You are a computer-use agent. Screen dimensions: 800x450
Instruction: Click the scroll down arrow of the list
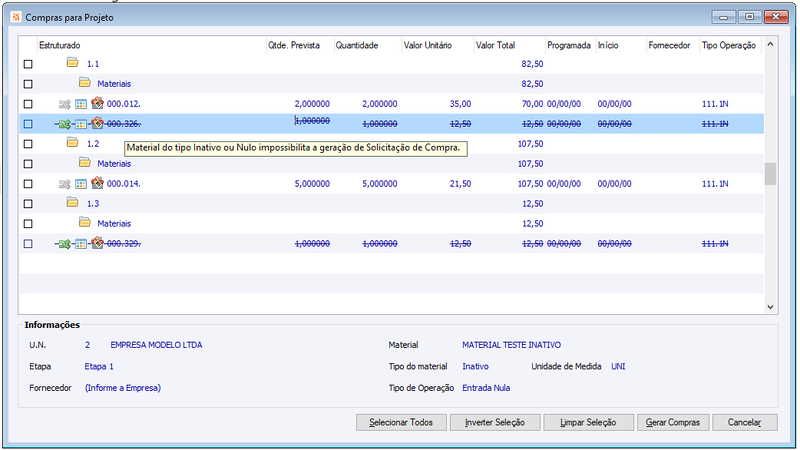click(770, 307)
